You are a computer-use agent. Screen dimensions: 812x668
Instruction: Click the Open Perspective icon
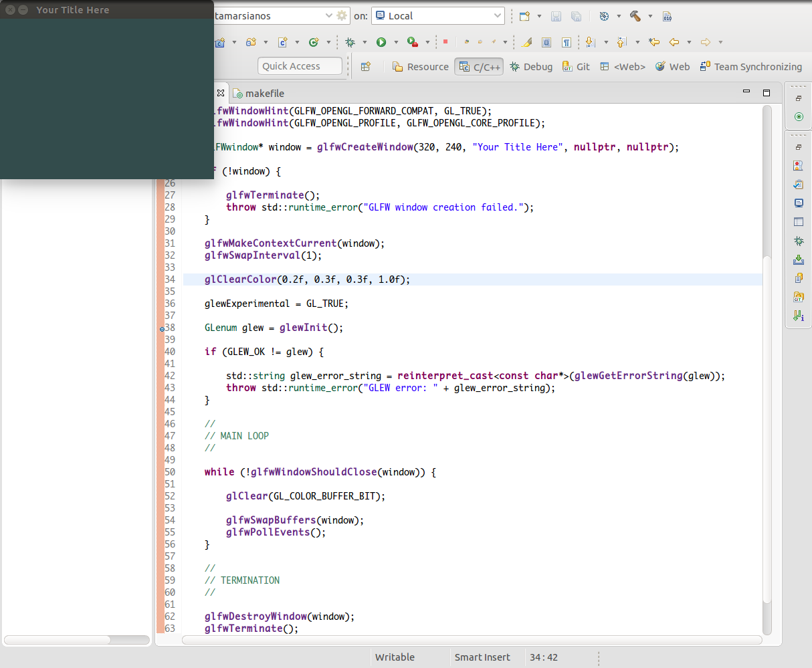[366, 66]
